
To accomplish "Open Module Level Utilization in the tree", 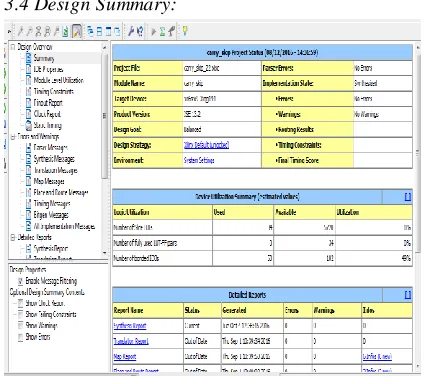I will point(59,80).
